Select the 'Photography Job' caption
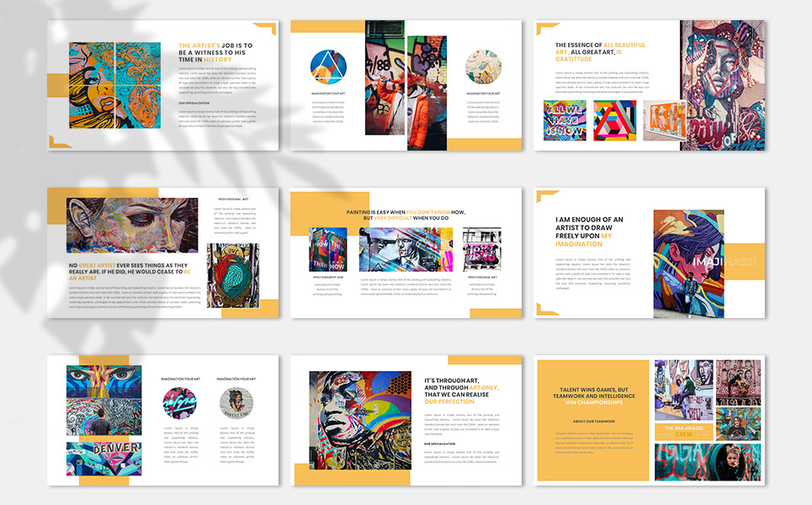Image resolution: width=812 pixels, height=505 pixels. coord(327,276)
